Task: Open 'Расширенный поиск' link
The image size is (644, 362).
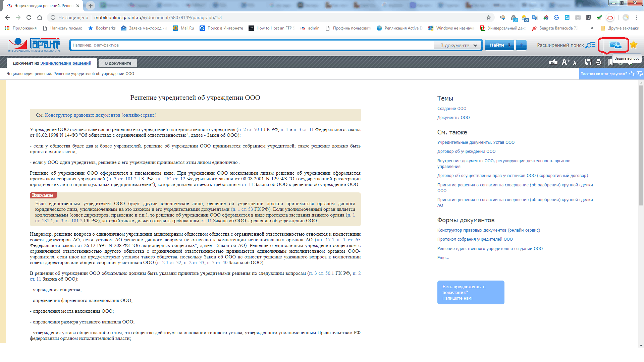Action: (560, 45)
